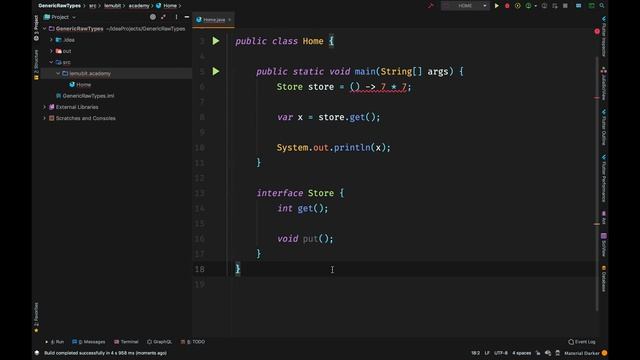Viewport: 640px width, 360px height.
Task: Open the HOME run configuration dropdown
Action: pyautogui.click(x=465, y=6)
